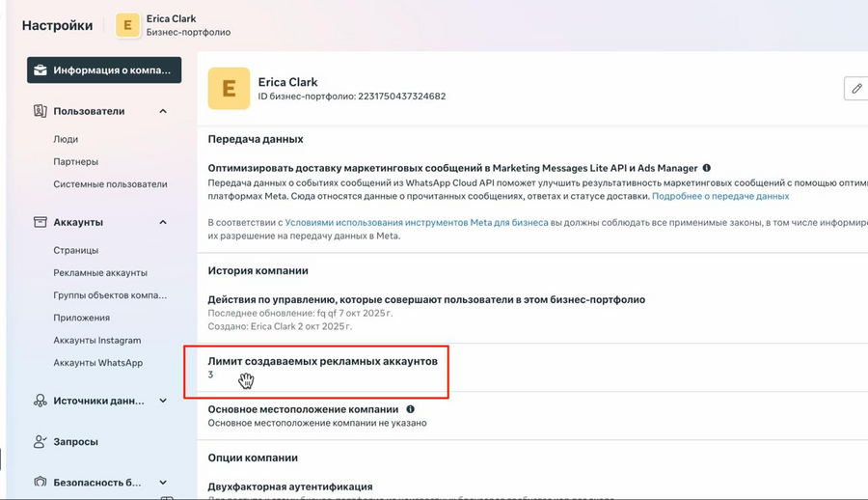Collapse the Пользователи section chevron

coord(163,111)
